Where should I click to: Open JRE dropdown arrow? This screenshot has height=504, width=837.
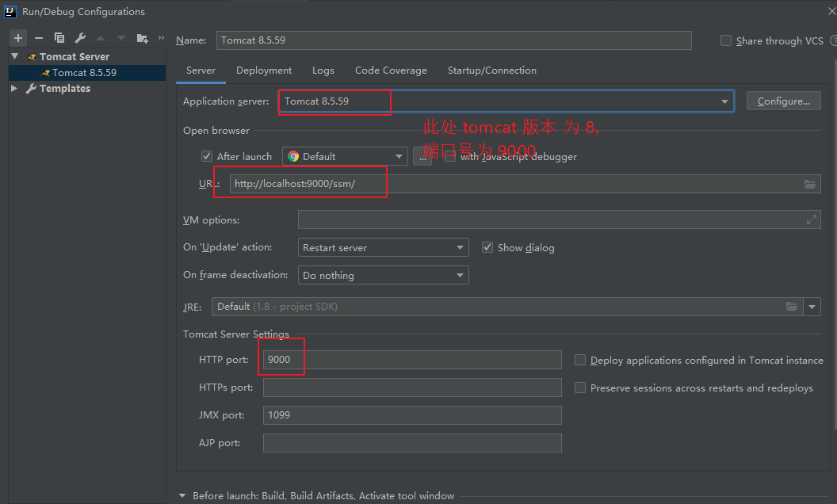[812, 307]
